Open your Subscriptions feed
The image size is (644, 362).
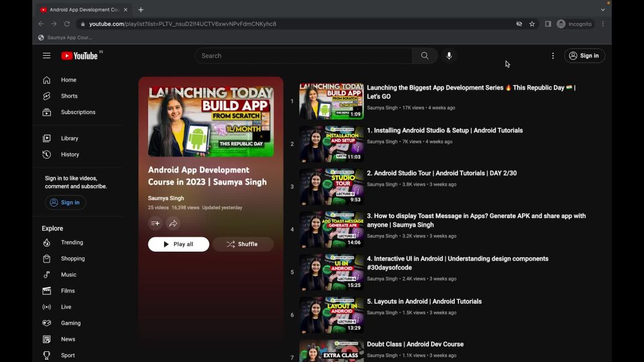(78, 112)
